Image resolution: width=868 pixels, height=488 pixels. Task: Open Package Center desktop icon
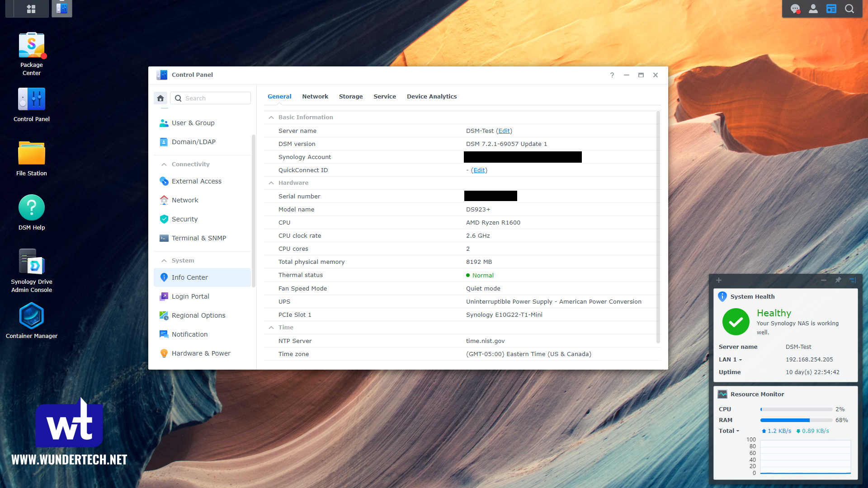pos(32,54)
